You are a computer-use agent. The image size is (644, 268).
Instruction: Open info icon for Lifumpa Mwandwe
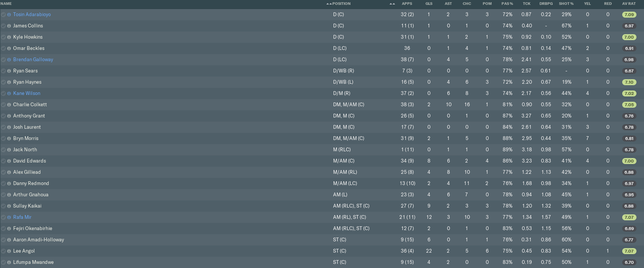pyautogui.click(x=9, y=262)
